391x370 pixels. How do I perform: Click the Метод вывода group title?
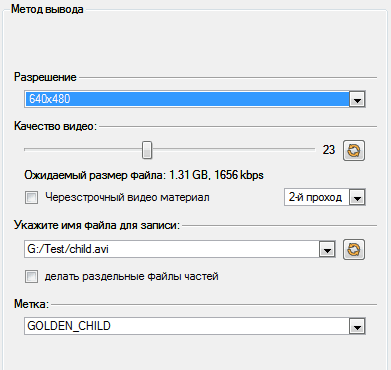tap(47, 9)
